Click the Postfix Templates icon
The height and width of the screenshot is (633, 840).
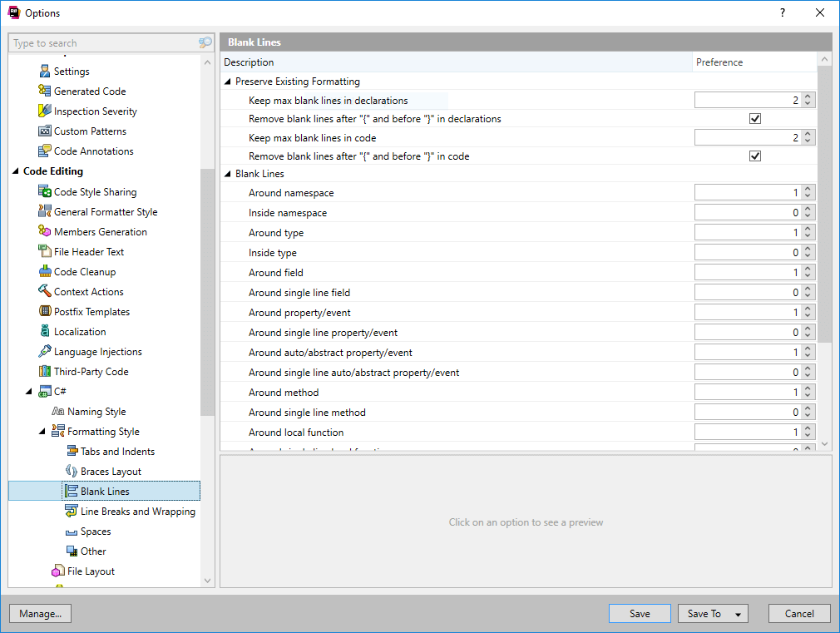[x=45, y=312]
